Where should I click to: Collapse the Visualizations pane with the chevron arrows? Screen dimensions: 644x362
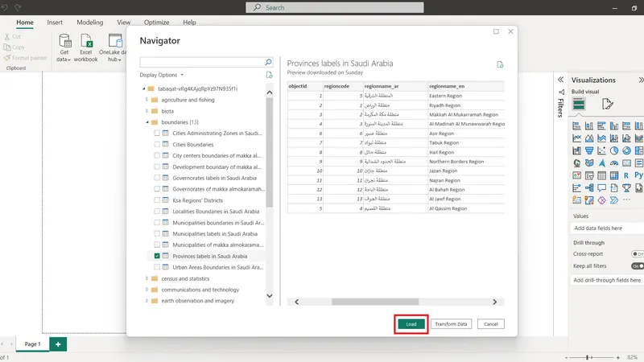(640, 80)
